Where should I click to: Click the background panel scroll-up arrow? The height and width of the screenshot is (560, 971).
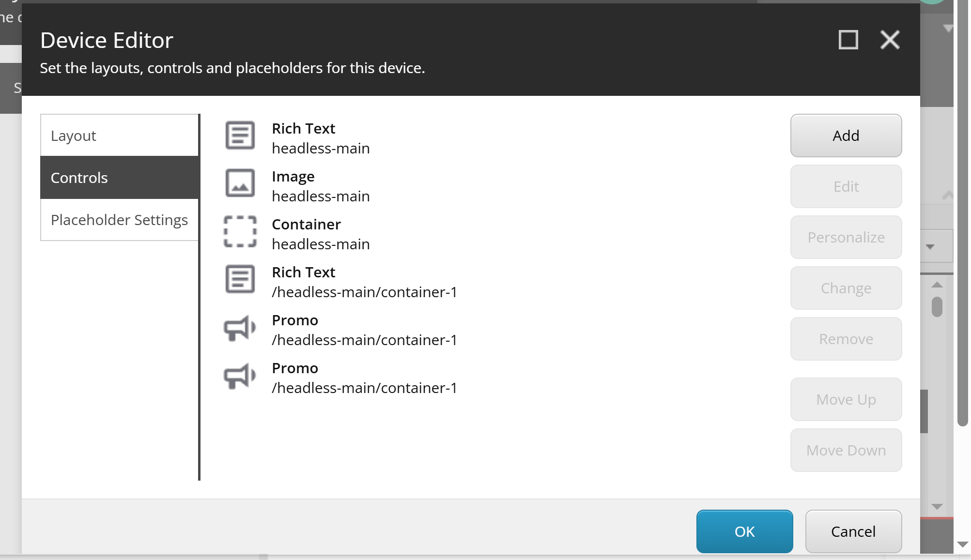(937, 285)
